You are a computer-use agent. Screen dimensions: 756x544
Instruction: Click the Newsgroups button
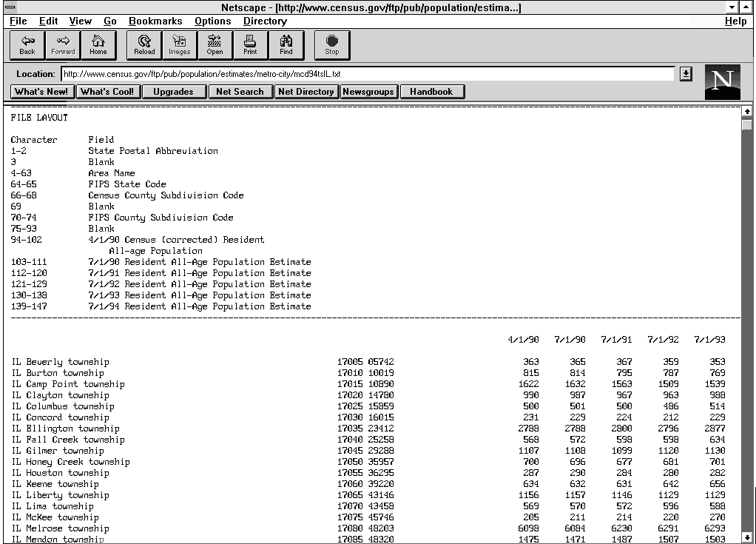(x=368, y=92)
